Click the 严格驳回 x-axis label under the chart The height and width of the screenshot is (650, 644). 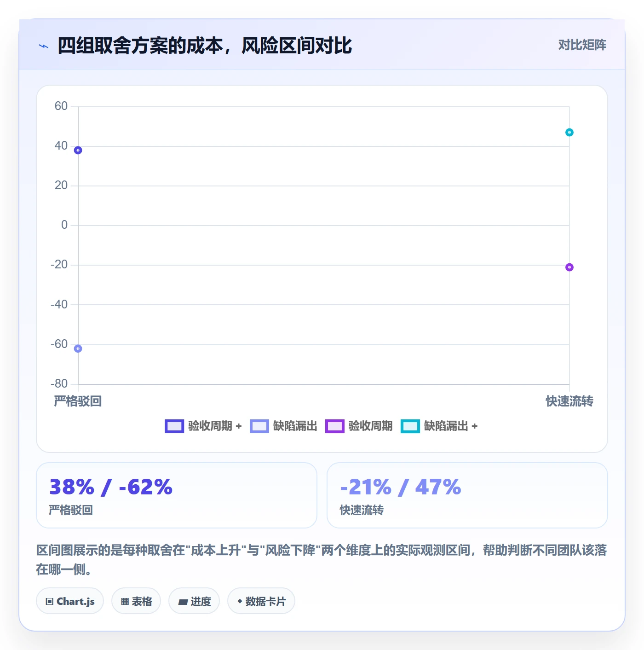(78, 401)
